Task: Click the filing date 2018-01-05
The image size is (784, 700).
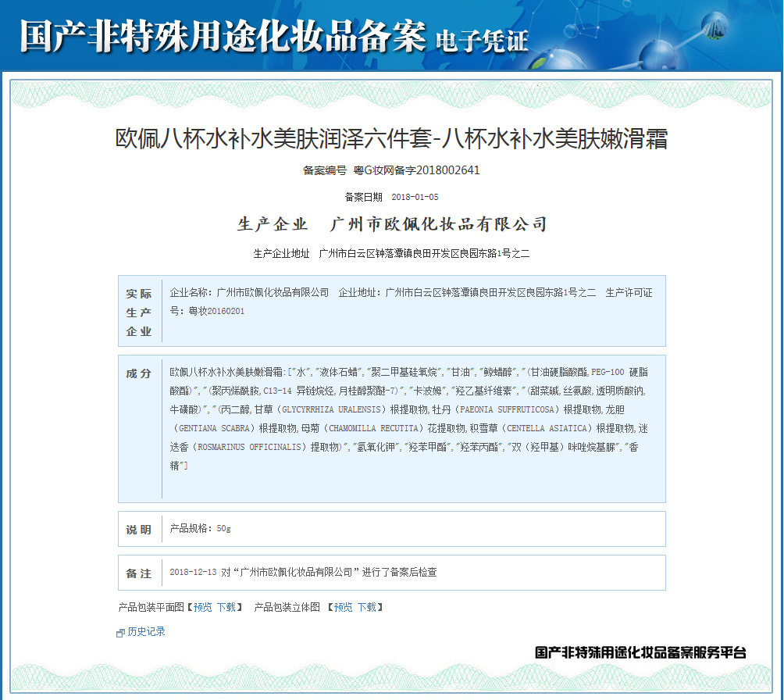Action: point(415,197)
